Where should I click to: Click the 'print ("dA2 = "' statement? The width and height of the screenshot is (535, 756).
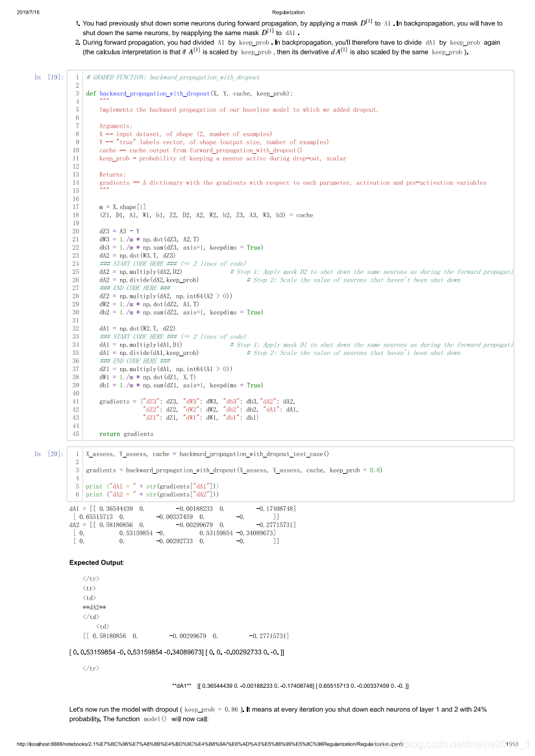pos(153,494)
